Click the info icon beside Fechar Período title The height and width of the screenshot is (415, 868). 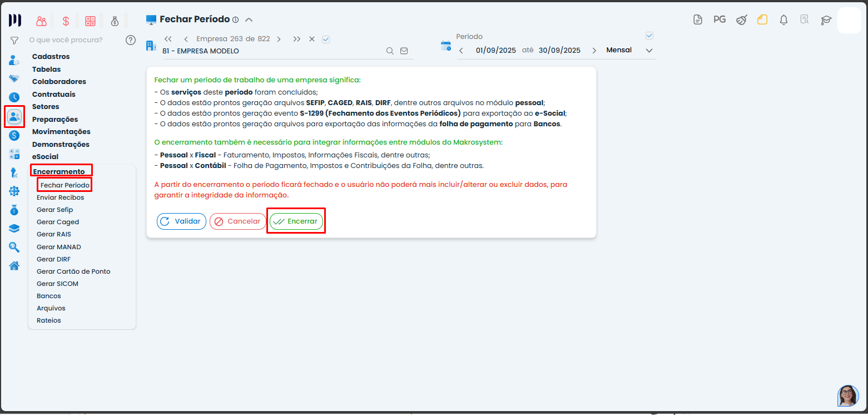pos(235,20)
